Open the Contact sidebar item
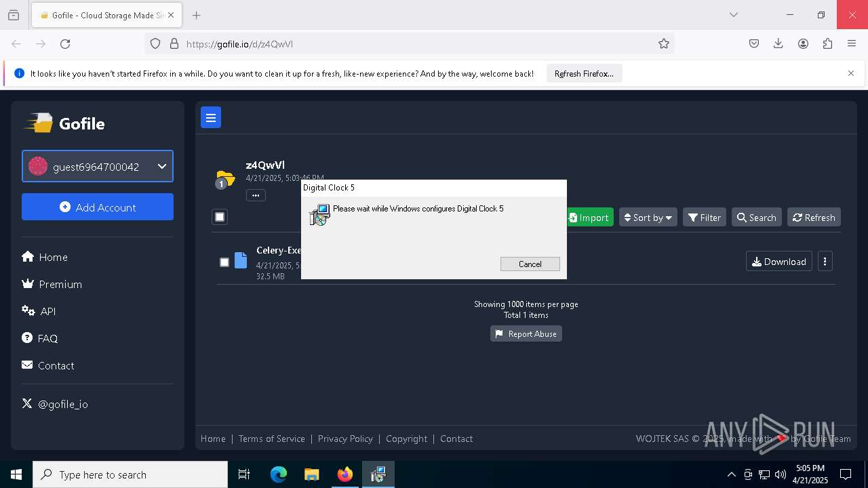 [x=48, y=365]
